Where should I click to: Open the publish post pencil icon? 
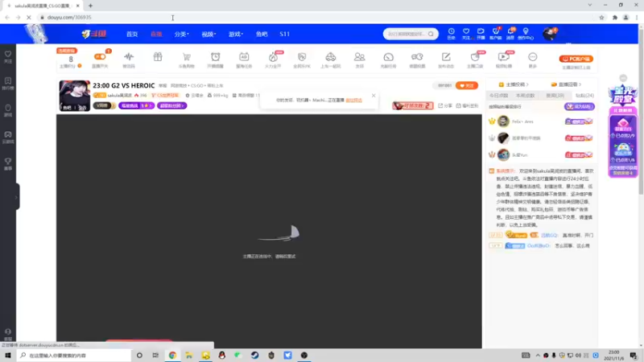[446, 59]
